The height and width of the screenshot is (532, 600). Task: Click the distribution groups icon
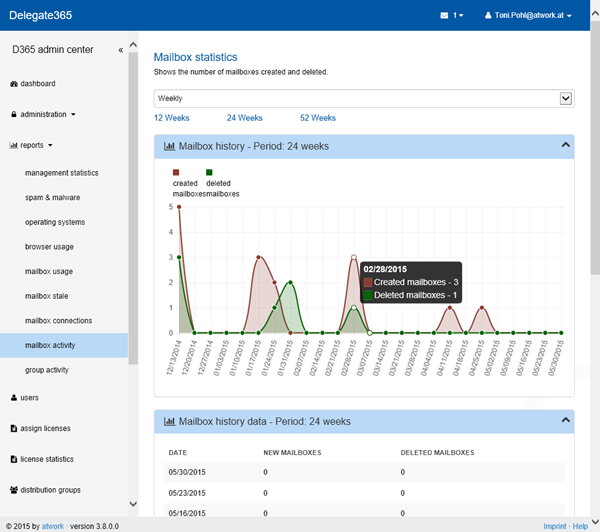pyautogui.click(x=14, y=491)
